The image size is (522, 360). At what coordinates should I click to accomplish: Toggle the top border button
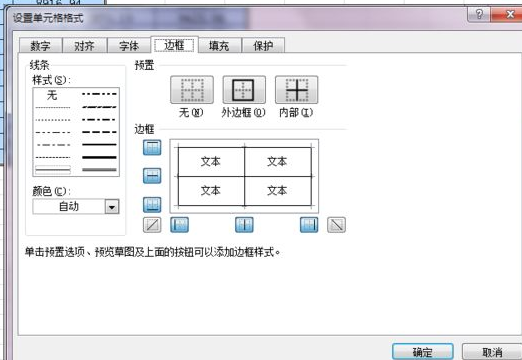152,147
